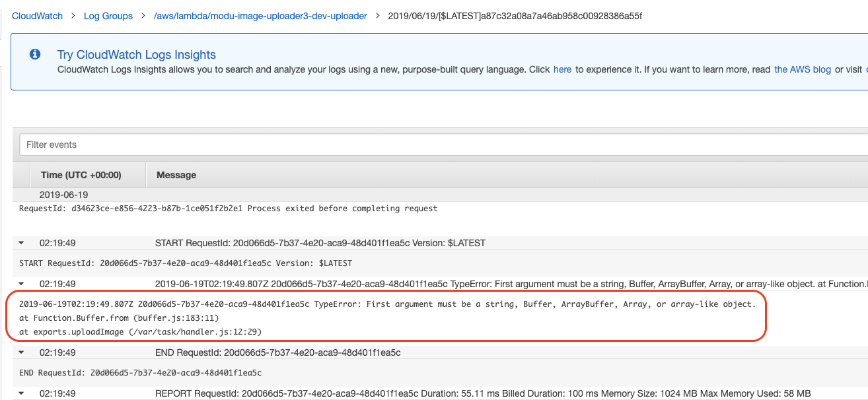Click the Message column header

(x=176, y=175)
